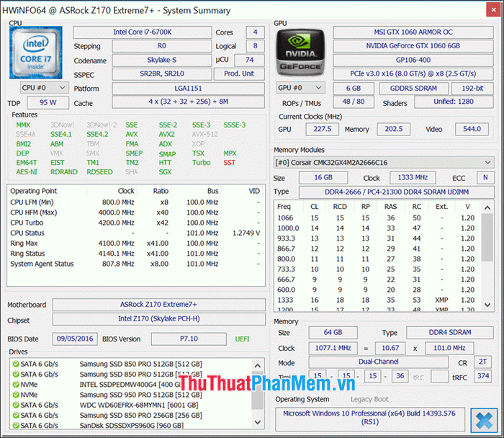
Task: Click the System Agent Status row
Action: pyautogui.click(x=135, y=264)
